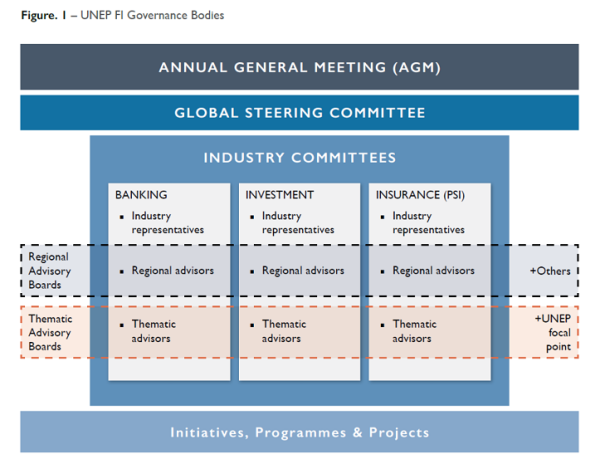Click Thematic advisors in Insurance column

point(415,331)
